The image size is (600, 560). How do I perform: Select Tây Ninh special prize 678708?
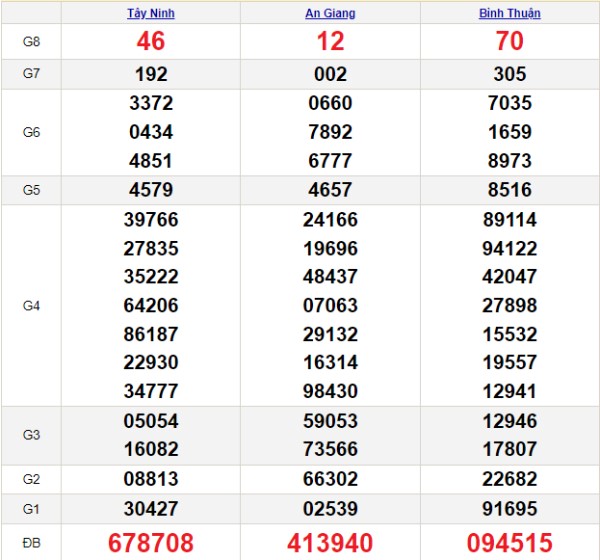click(x=150, y=543)
